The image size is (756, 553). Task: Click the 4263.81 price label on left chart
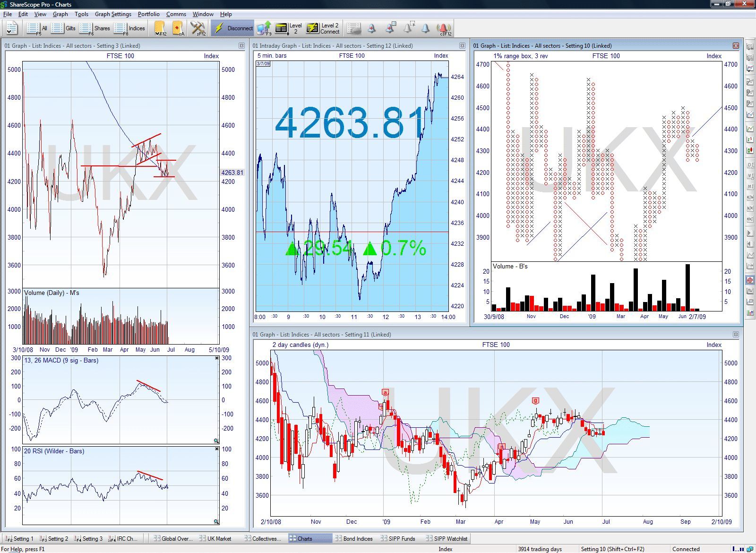coord(232,173)
